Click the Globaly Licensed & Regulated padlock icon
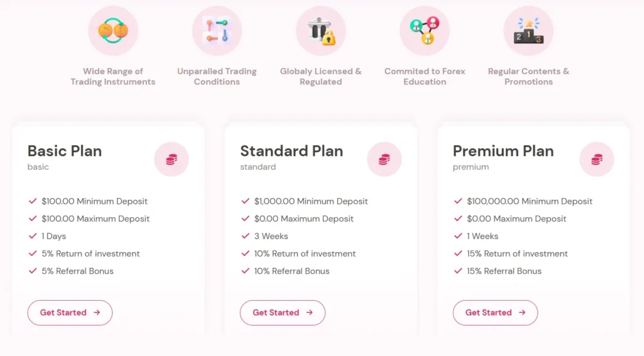Image resolution: width=644 pixels, height=356 pixels. (x=321, y=31)
